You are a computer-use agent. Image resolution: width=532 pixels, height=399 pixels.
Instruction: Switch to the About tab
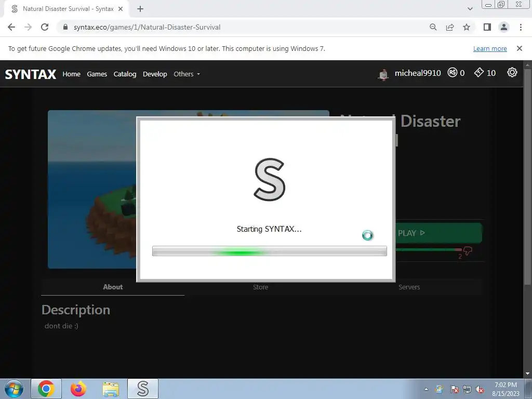point(113,287)
